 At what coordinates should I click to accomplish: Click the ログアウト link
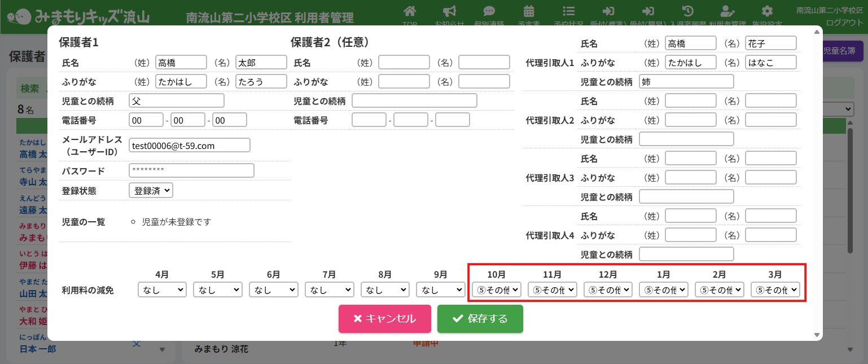click(844, 23)
